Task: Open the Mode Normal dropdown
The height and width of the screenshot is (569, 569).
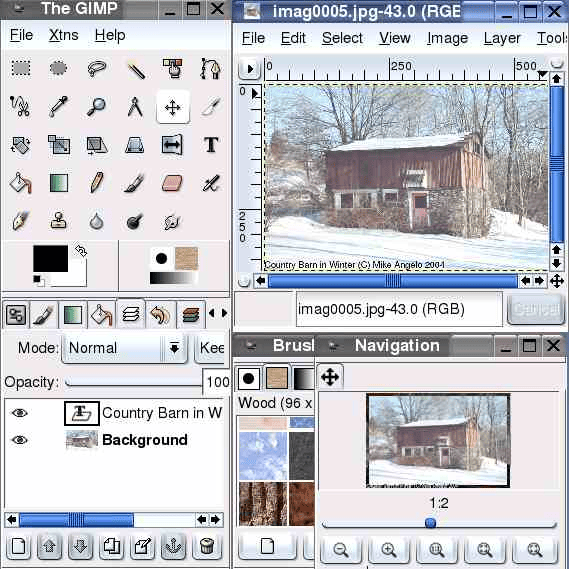Action: [124, 348]
